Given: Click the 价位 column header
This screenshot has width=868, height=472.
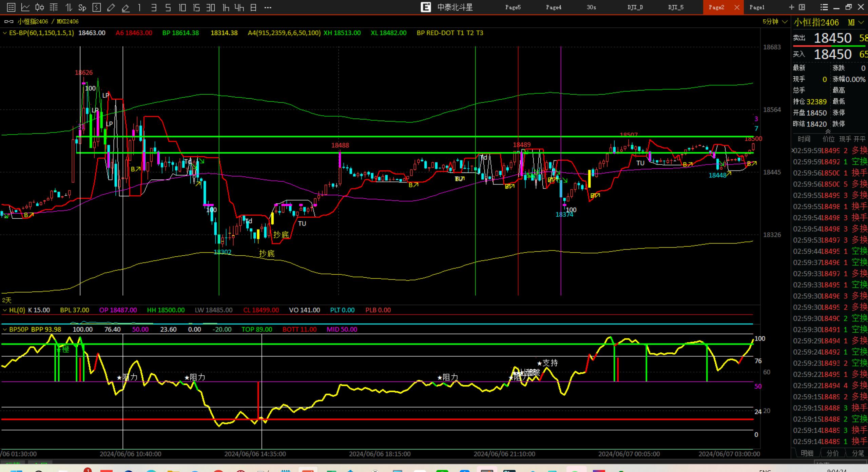Looking at the screenshot, I should click(828, 139).
